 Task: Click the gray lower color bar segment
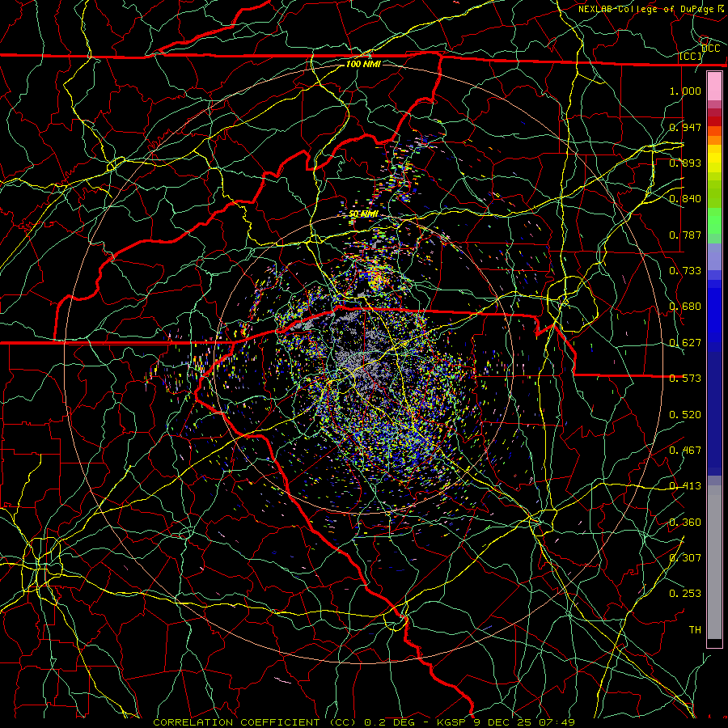[x=714, y=562]
